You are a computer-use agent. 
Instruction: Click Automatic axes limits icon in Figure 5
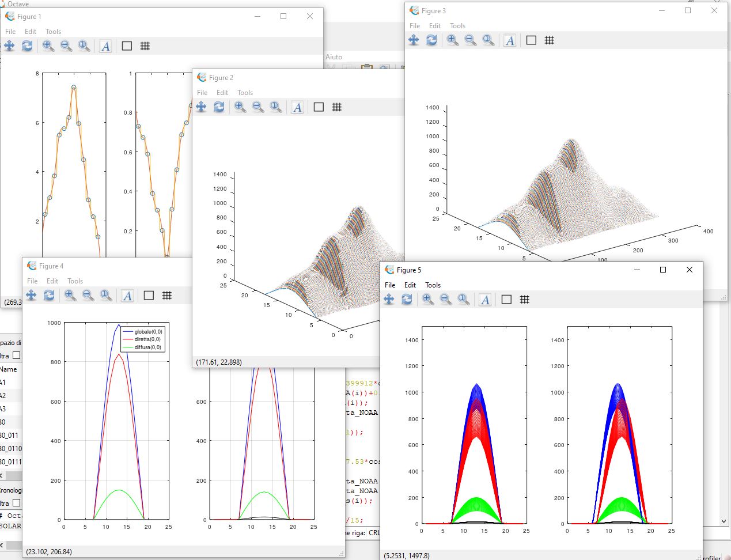[x=464, y=300]
